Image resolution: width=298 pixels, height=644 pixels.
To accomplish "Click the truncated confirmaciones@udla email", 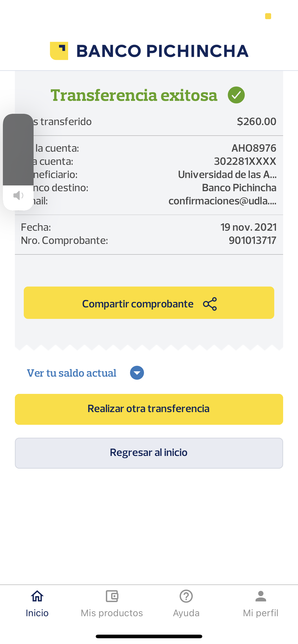I will (x=222, y=201).
